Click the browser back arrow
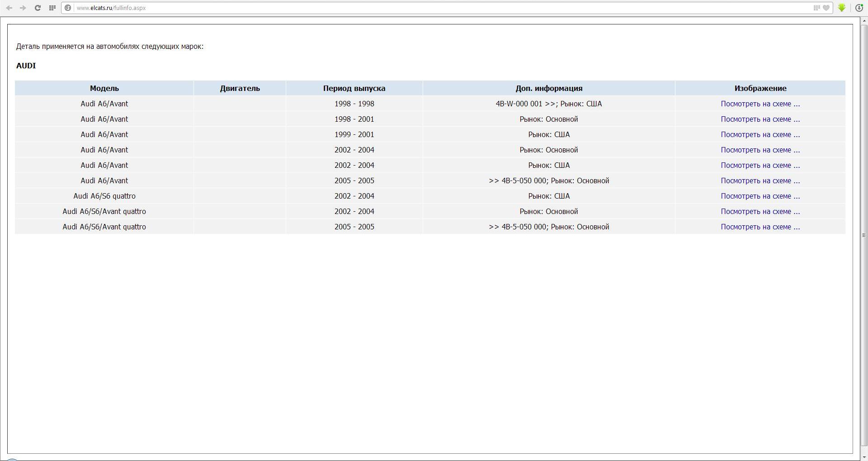This screenshot has width=868, height=461. click(9, 8)
